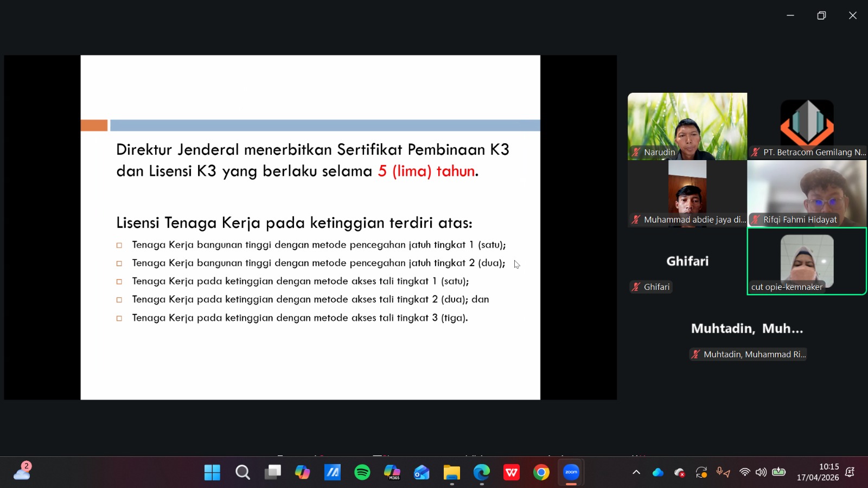The image size is (868, 488).
Task: Select Narudin's video tile
Action: click(x=687, y=126)
